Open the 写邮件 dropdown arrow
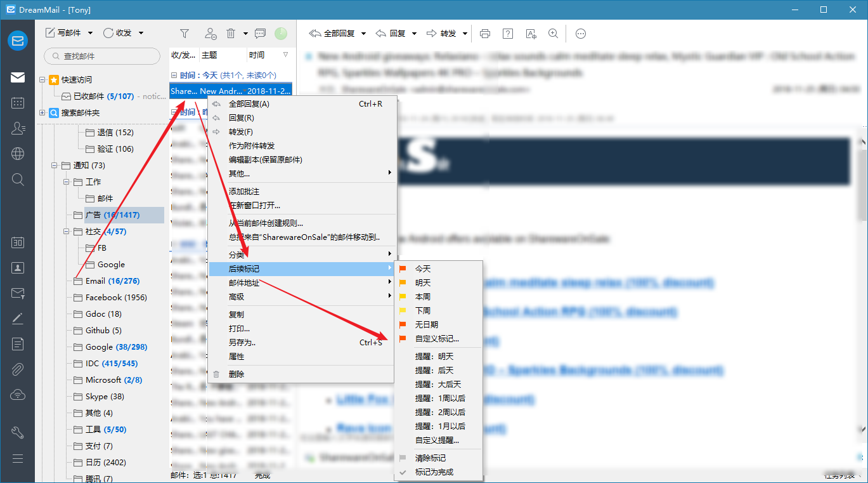This screenshot has width=868, height=483. pyautogui.click(x=90, y=33)
